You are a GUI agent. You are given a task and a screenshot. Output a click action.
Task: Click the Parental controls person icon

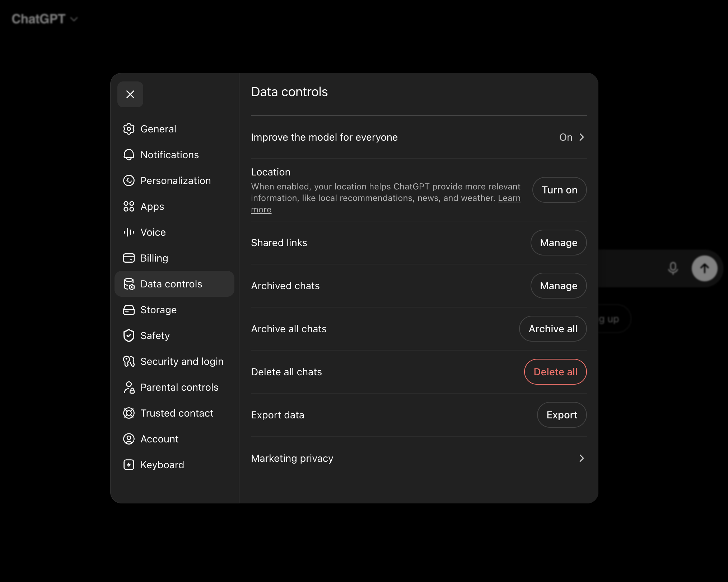tap(129, 387)
